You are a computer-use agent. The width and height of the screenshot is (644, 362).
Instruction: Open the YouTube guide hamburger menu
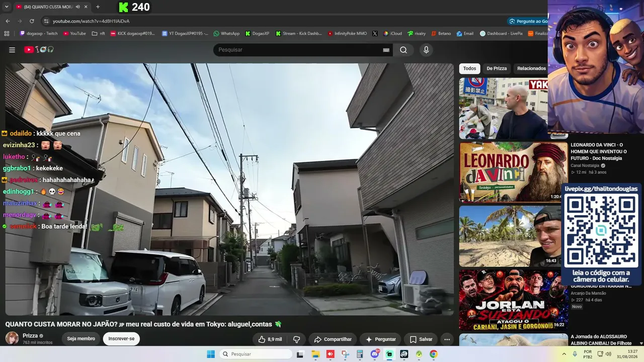12,50
